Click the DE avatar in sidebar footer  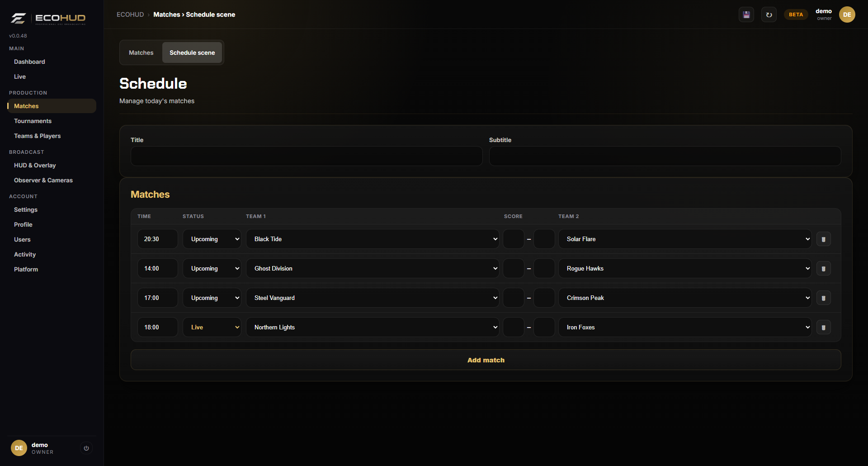coord(19,448)
